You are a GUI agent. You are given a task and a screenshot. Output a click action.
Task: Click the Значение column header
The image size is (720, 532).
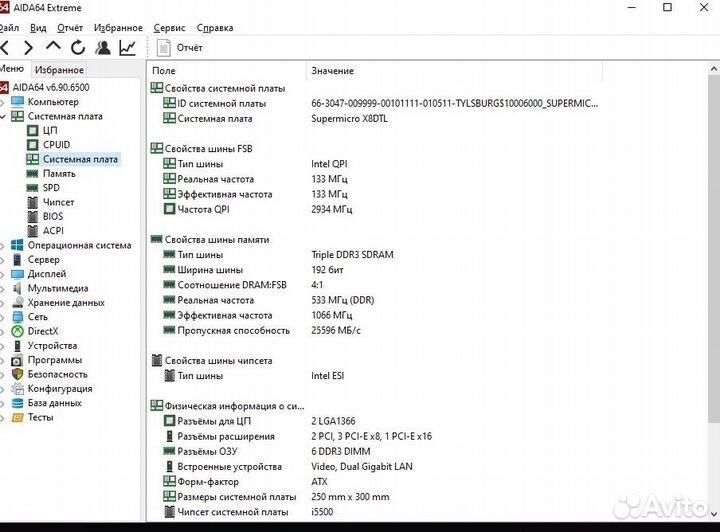(x=454, y=71)
